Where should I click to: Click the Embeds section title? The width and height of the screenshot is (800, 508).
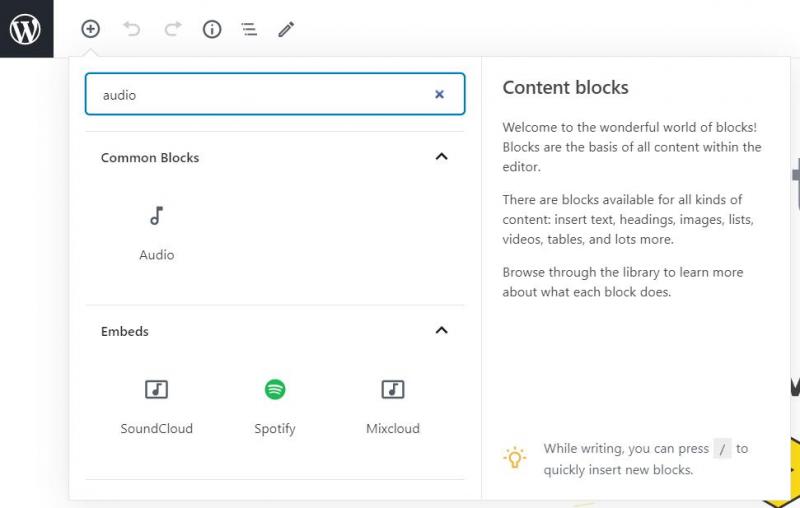[x=125, y=331]
